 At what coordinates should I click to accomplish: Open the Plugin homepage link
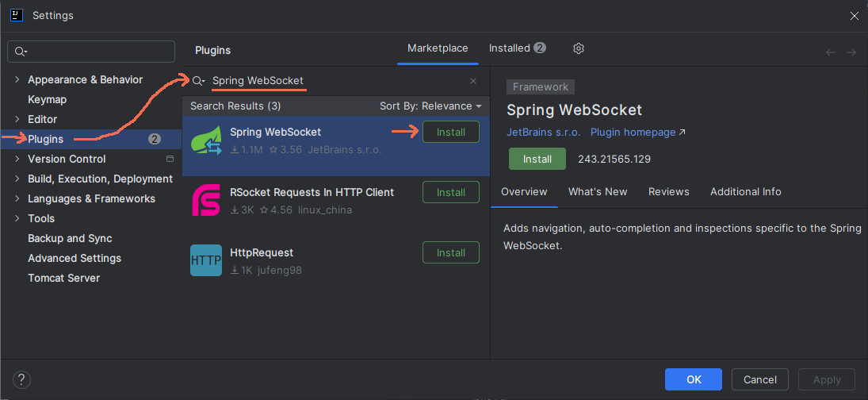click(x=637, y=133)
